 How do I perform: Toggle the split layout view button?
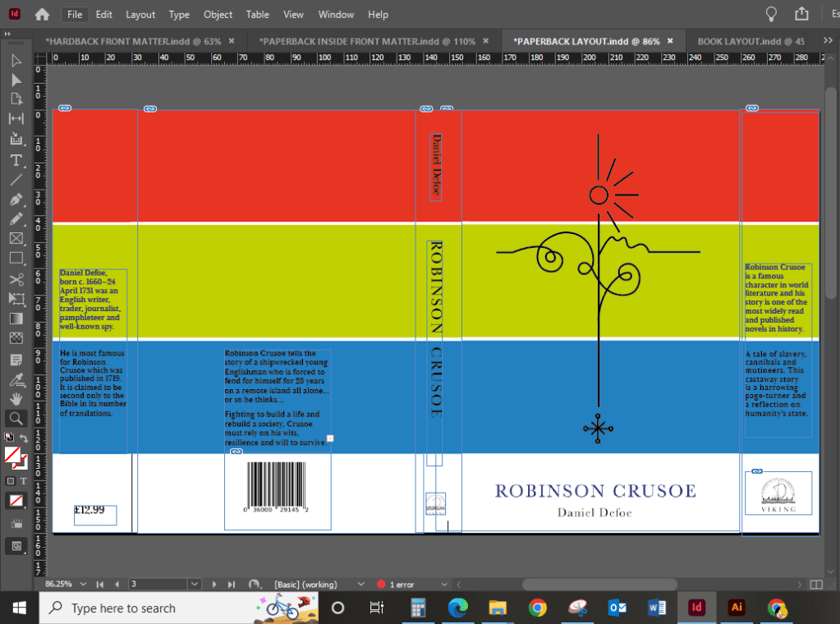pyautogui.click(x=816, y=584)
